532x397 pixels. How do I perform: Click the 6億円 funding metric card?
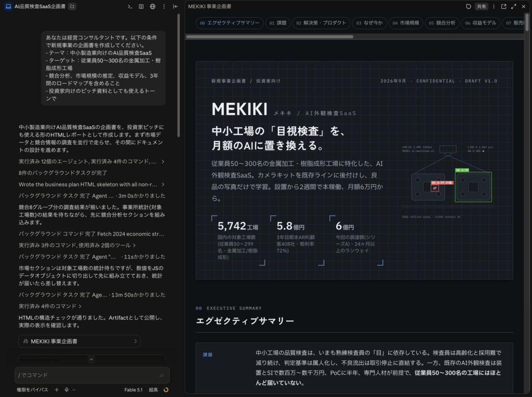(x=356, y=240)
